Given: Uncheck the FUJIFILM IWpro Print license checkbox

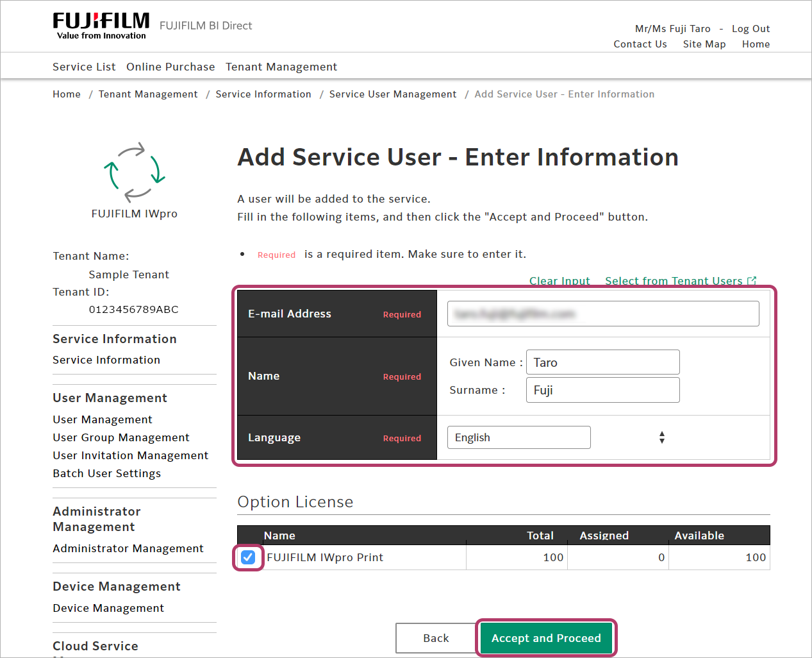Looking at the screenshot, I should point(248,557).
